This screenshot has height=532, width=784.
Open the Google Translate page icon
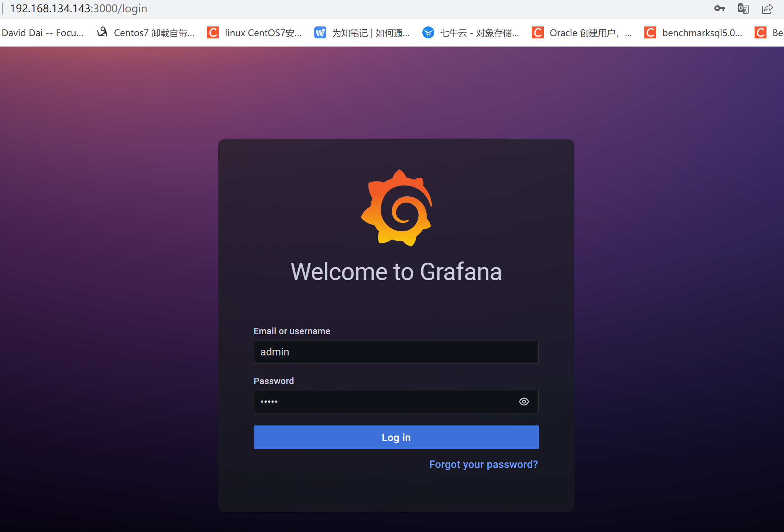point(743,8)
